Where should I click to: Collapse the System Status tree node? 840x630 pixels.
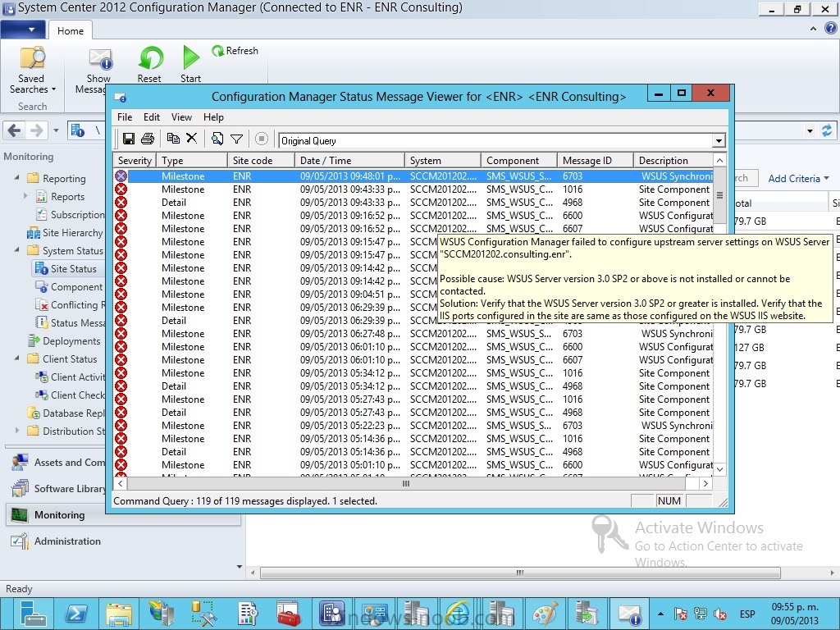[x=16, y=250]
